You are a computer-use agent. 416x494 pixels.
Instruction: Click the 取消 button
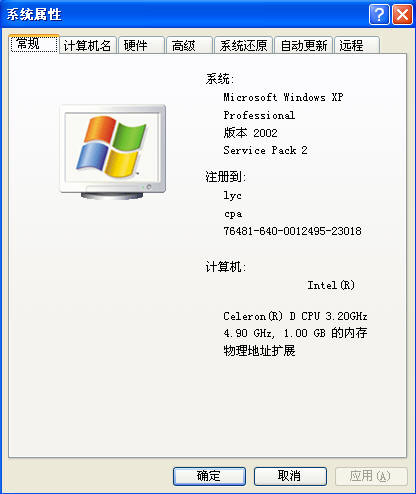coord(290,476)
